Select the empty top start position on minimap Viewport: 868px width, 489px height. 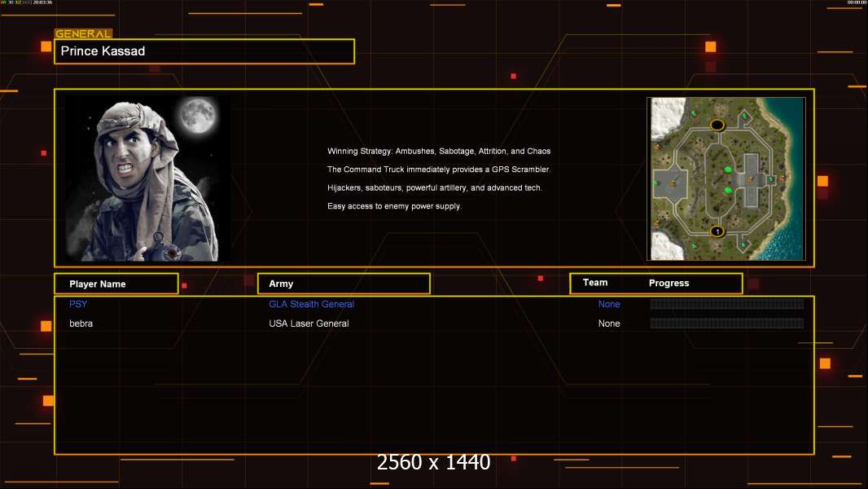click(x=717, y=125)
